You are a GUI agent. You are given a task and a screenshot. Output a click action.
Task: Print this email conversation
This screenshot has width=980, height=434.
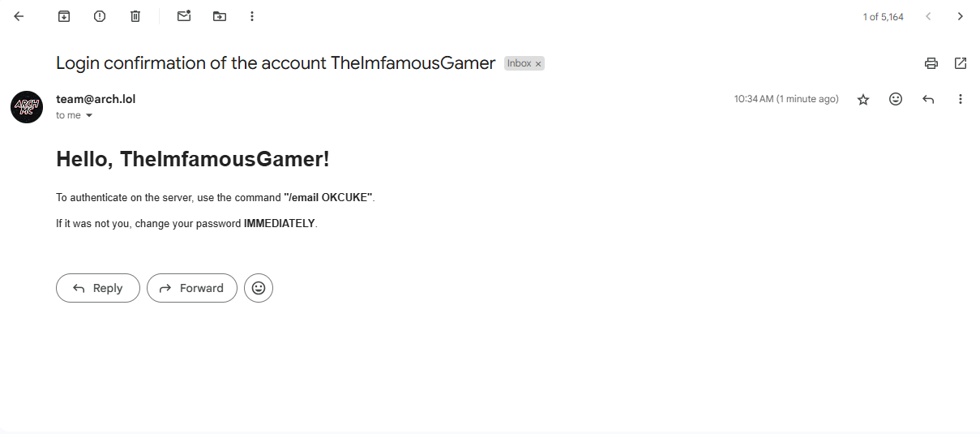(931, 63)
